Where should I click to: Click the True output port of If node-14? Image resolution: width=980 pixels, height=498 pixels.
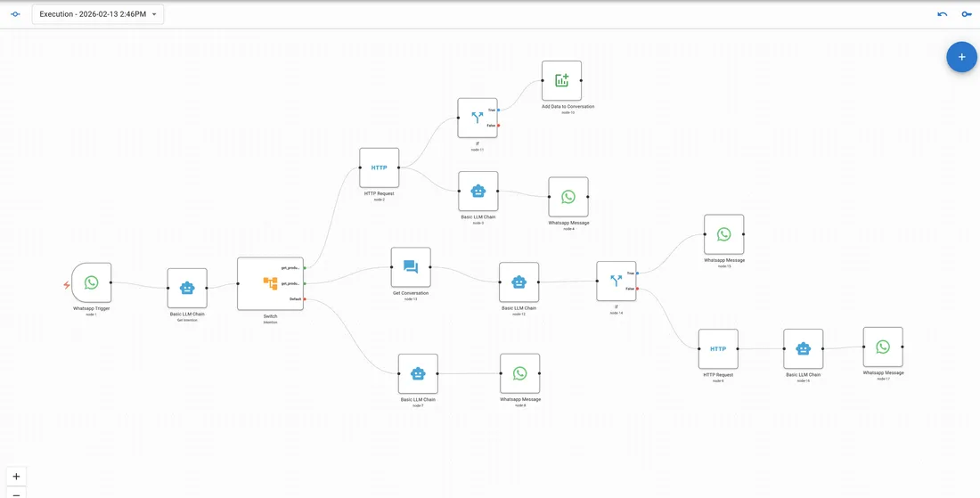point(637,273)
